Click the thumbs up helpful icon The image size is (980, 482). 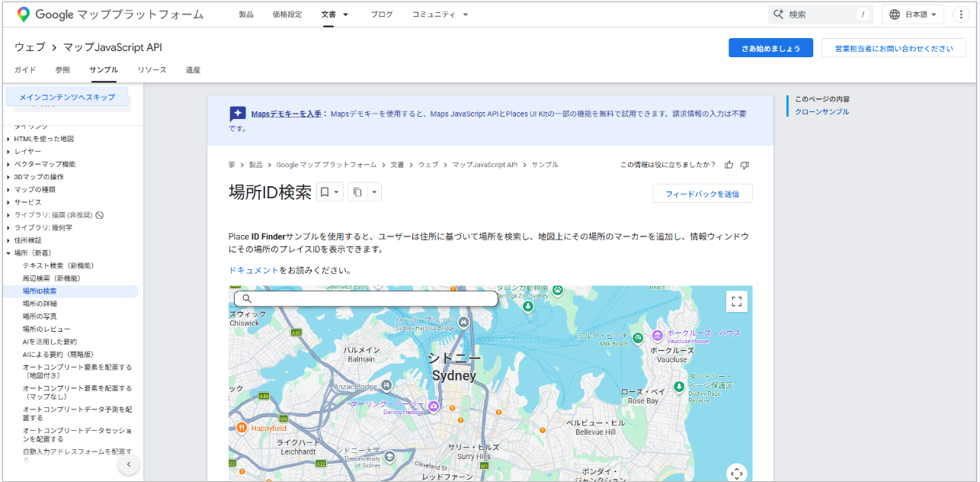coord(729,165)
